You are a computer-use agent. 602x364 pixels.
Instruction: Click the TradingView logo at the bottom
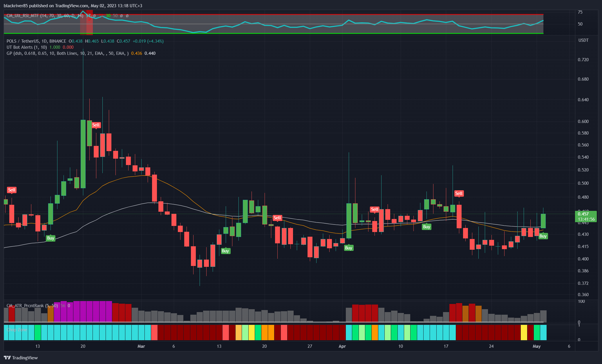tap(21, 358)
